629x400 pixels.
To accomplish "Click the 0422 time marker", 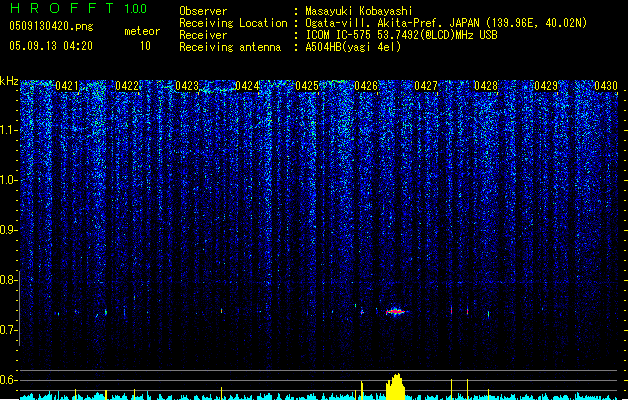I will [127, 86].
